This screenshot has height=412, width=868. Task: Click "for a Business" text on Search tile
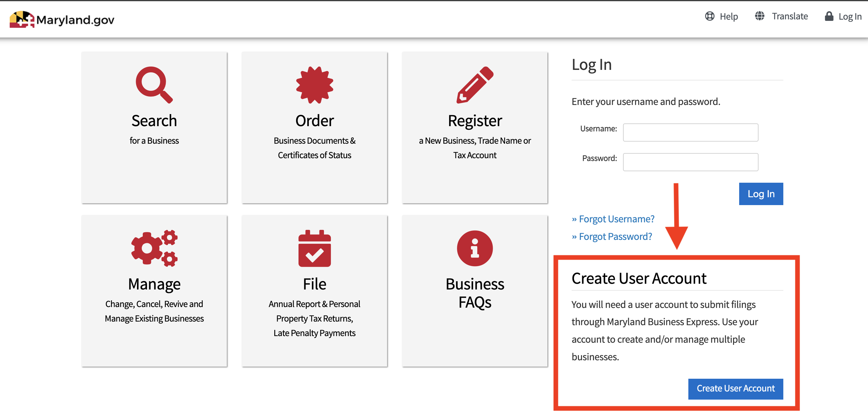click(154, 141)
